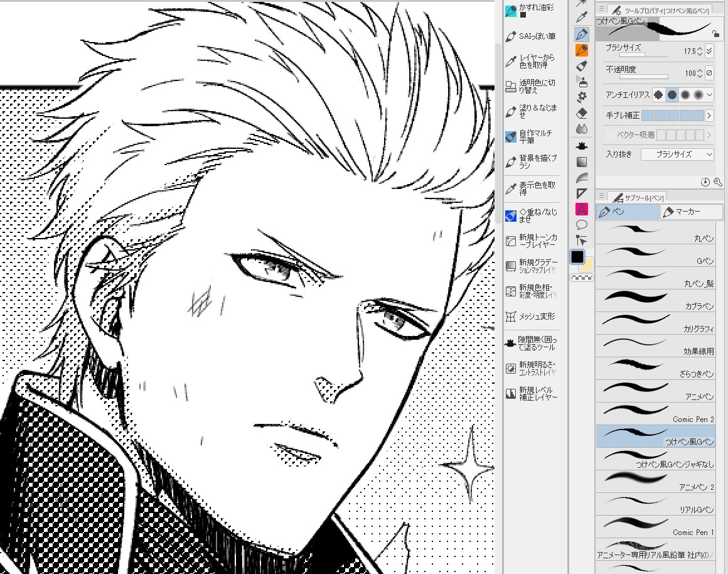Screen dimensions: 728x574
Task: Switch to the ペン sub tool group tab
Action: pos(627,212)
